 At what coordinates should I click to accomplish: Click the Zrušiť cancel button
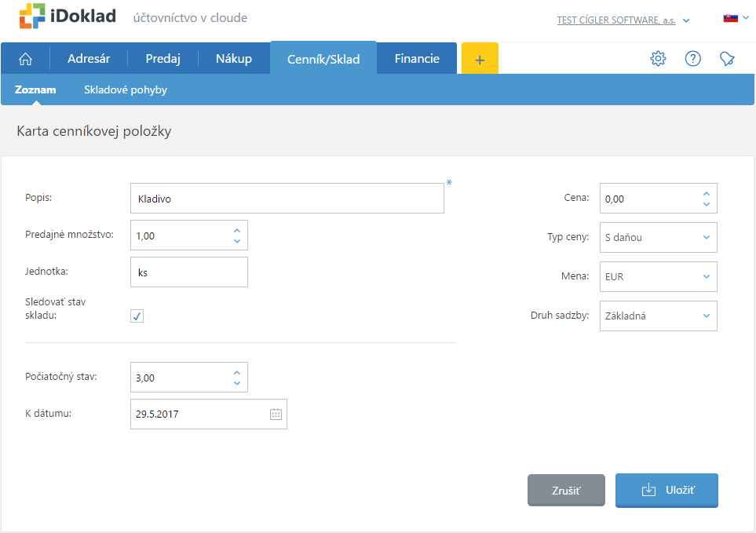(566, 491)
